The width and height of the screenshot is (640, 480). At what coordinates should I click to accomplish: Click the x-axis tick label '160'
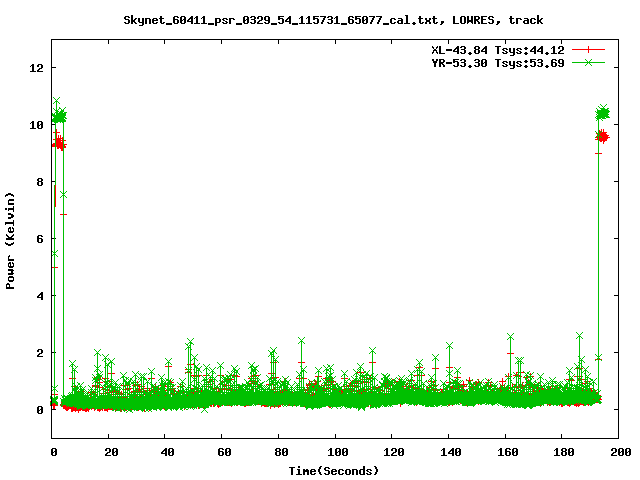pyautogui.click(x=507, y=452)
